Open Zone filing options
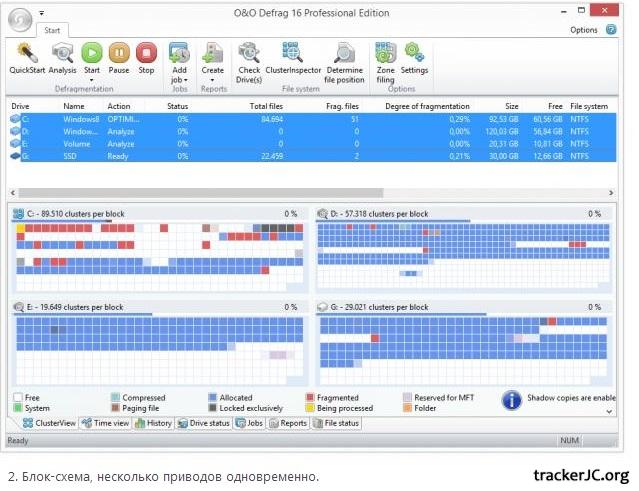Screen dimensions: 639x491 pos(384,53)
